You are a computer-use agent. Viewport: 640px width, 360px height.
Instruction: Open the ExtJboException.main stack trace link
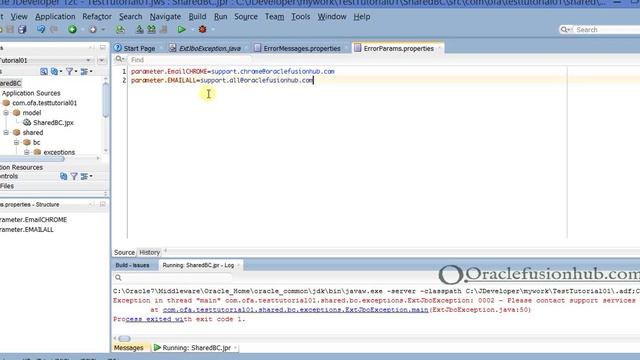(x=296, y=310)
